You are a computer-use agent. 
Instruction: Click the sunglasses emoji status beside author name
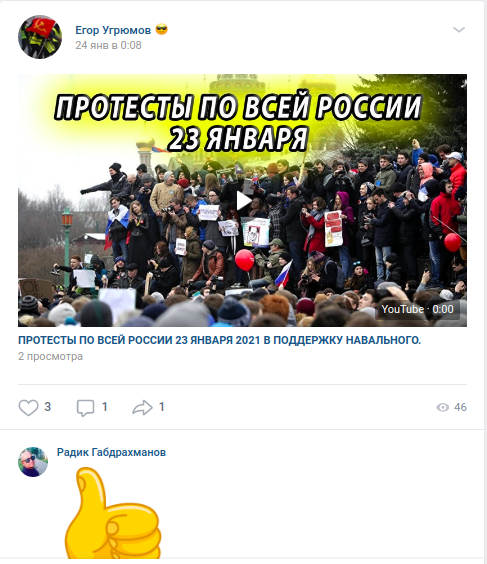click(x=161, y=29)
